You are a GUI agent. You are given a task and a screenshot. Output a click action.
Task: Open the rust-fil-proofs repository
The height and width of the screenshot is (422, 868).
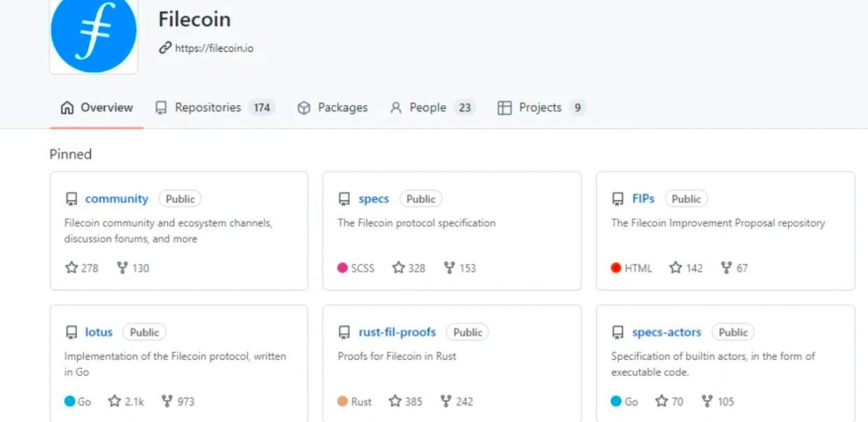[x=397, y=332]
